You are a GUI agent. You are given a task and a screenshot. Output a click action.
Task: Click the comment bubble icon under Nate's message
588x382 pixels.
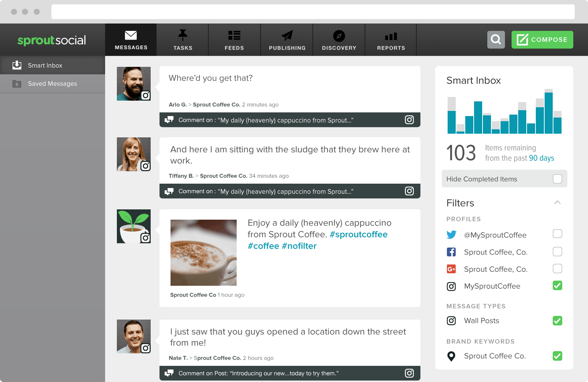169,373
